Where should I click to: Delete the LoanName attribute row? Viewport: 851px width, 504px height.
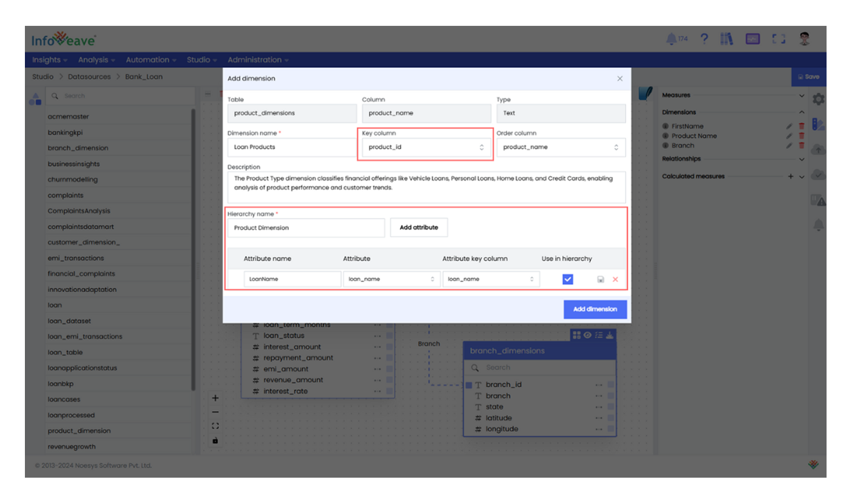[615, 279]
